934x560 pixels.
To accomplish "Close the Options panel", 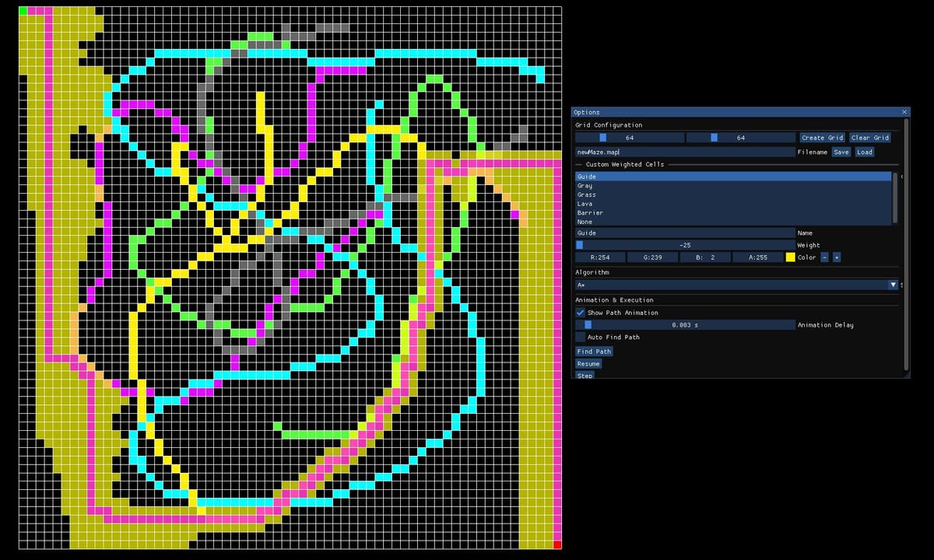I will point(904,112).
